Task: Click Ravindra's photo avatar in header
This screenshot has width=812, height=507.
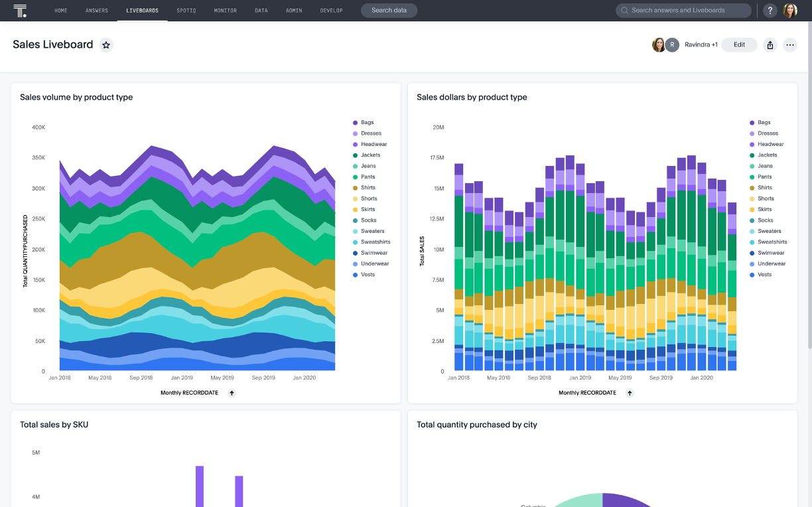Action: point(659,45)
